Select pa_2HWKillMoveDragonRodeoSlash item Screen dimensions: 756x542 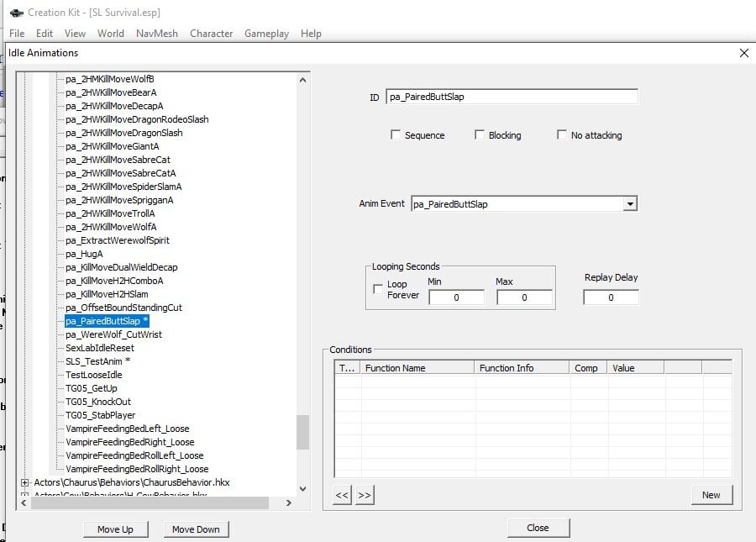(137, 119)
